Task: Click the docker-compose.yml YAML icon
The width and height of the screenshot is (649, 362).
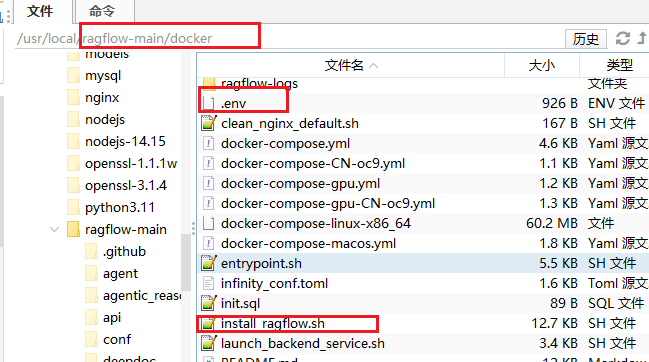Action: [209, 143]
